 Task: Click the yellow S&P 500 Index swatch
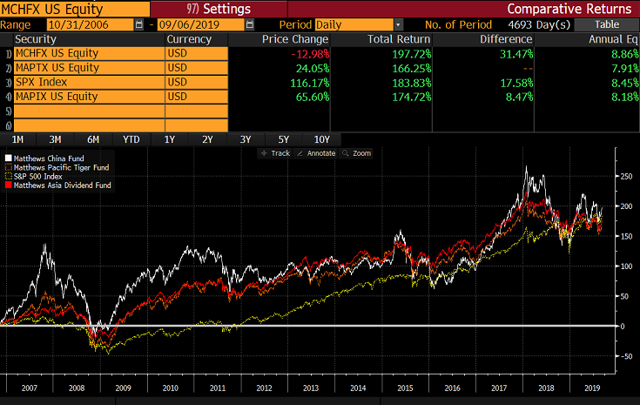(8, 176)
